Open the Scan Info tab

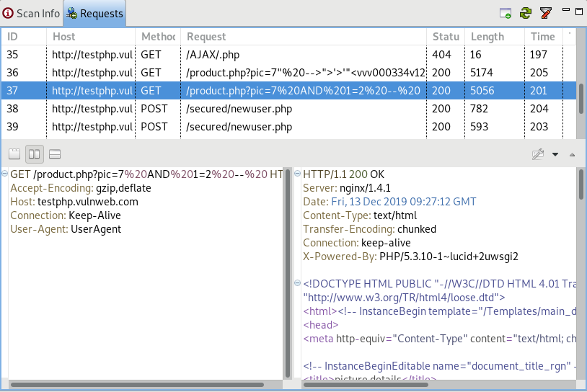pos(32,13)
